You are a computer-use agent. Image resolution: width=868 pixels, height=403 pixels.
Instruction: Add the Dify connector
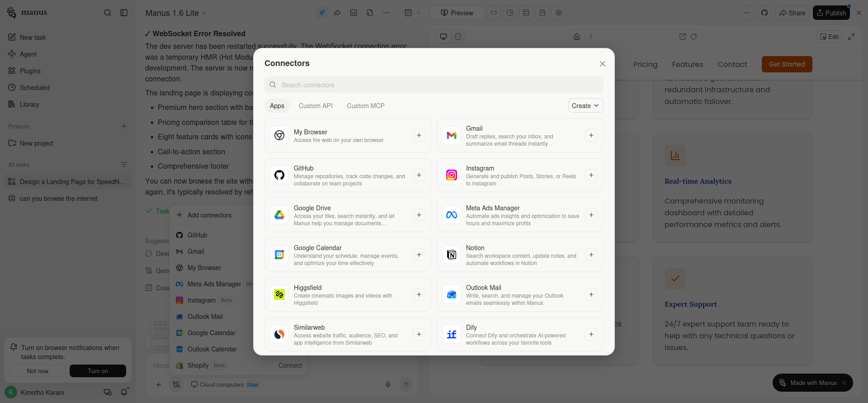pyautogui.click(x=591, y=334)
